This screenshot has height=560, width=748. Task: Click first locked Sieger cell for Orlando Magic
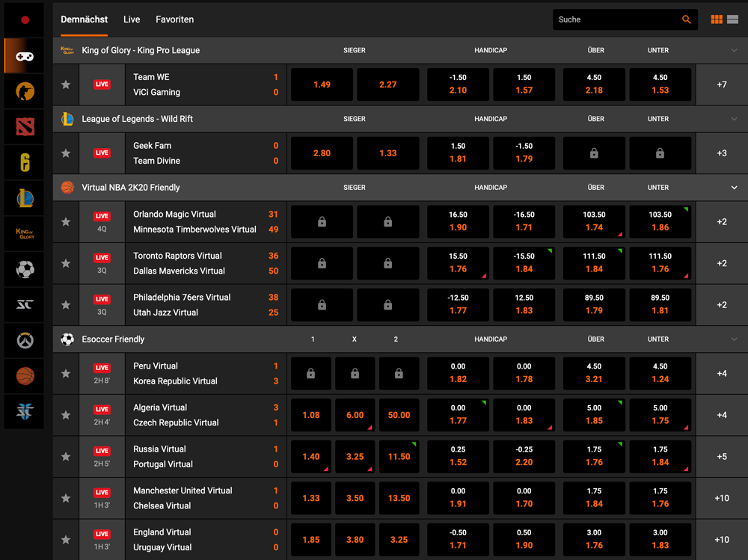tap(322, 222)
